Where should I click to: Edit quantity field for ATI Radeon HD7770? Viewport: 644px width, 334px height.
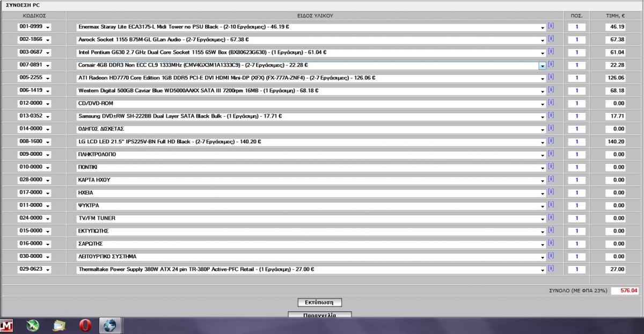point(576,78)
